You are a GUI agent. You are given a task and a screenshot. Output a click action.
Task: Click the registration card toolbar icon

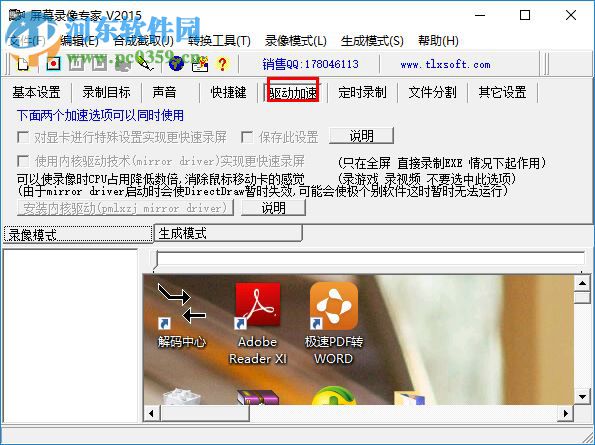click(200, 63)
